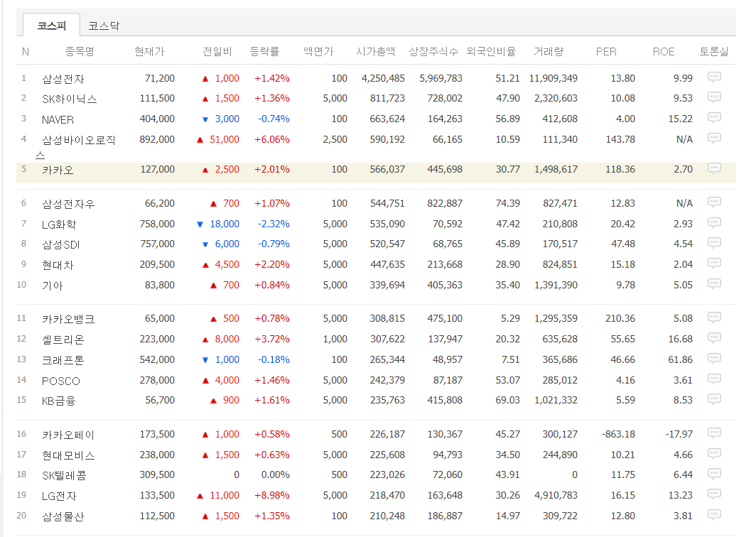The width and height of the screenshot is (756, 537).
Task: Open 현대차 discussion board icon
Action: click(714, 264)
